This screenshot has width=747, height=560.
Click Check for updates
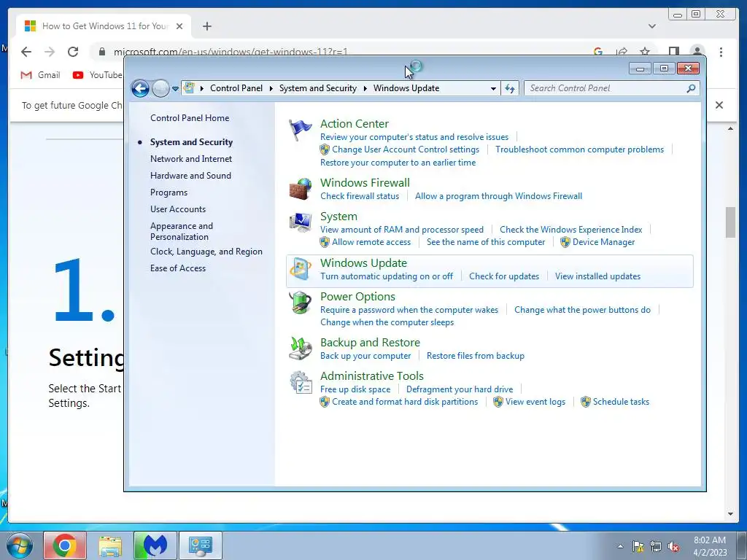point(504,276)
